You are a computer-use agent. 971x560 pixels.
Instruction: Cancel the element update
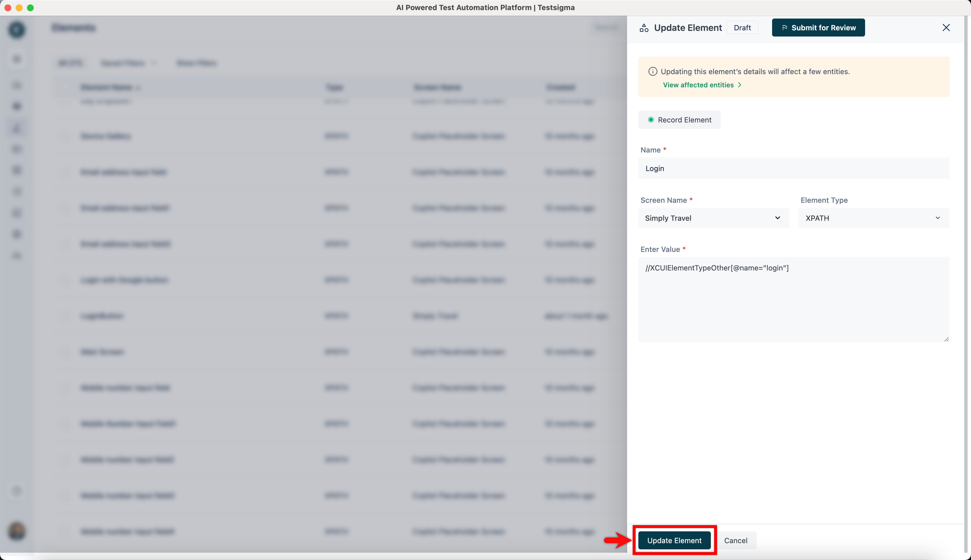736,540
